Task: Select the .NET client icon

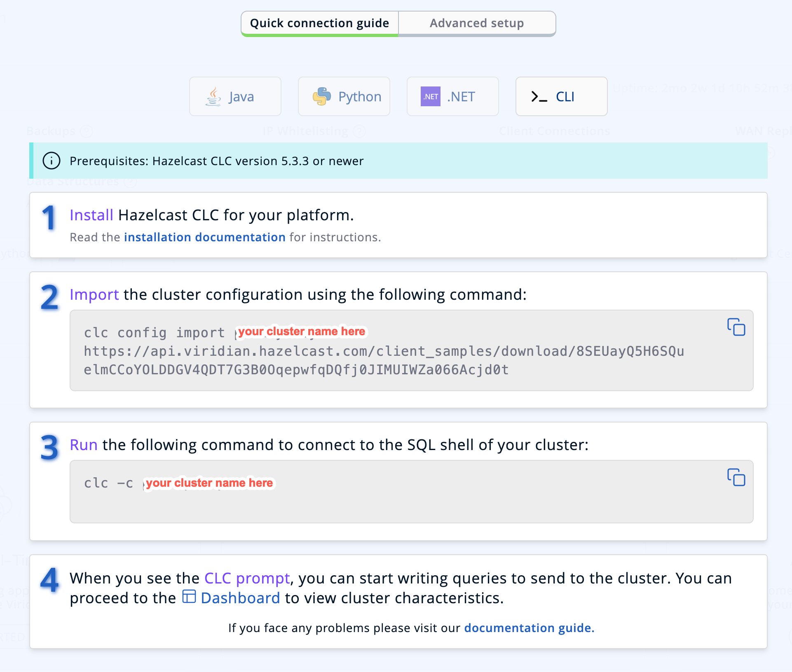Action: 430,96
